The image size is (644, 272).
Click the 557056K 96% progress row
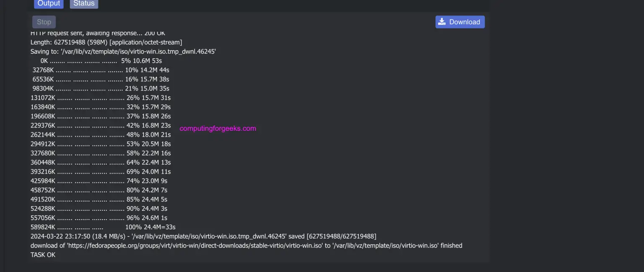(99, 218)
